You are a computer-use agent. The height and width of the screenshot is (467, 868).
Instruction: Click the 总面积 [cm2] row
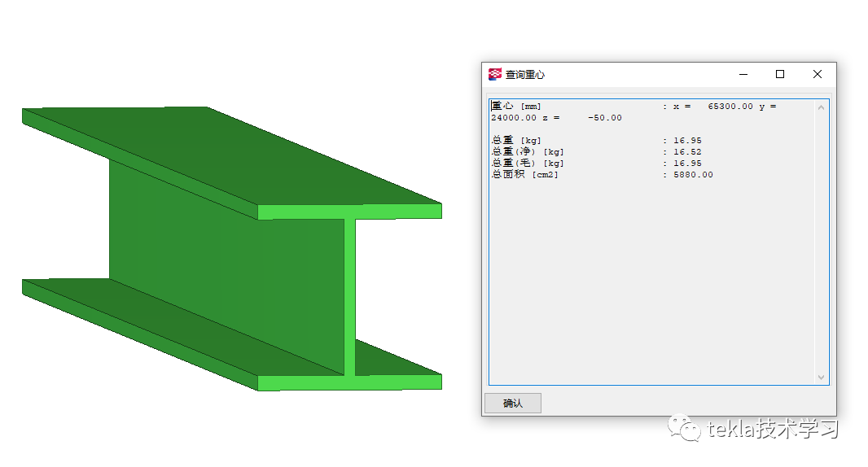click(x=525, y=175)
